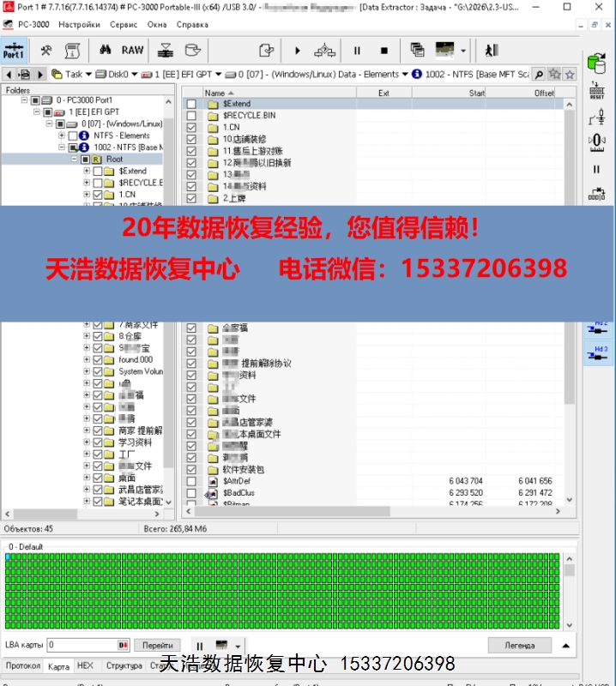Screen dimensions: 616x686
Task: Click the binoculars search icon
Action: pyautogui.click(x=106, y=51)
